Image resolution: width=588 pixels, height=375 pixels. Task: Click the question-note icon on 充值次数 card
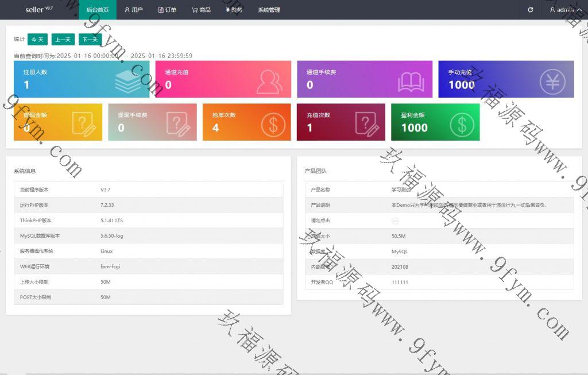click(367, 124)
